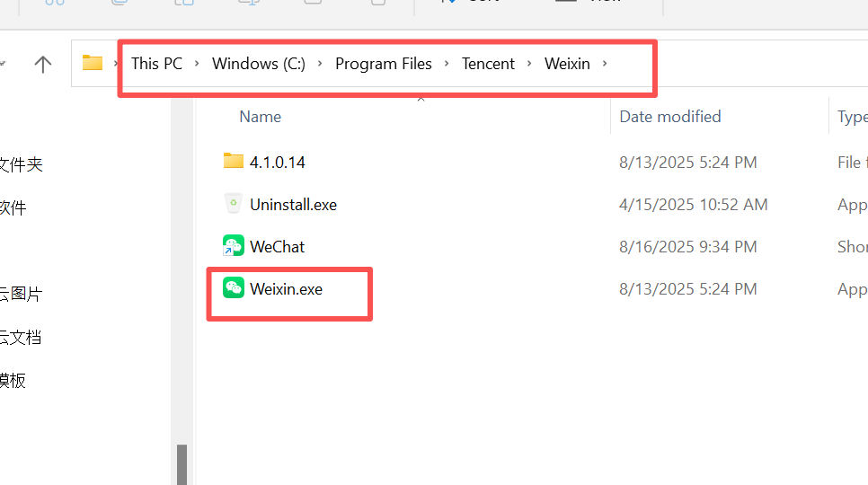Select the file named Uninstall.exe
This screenshot has width=868, height=485.
click(294, 205)
